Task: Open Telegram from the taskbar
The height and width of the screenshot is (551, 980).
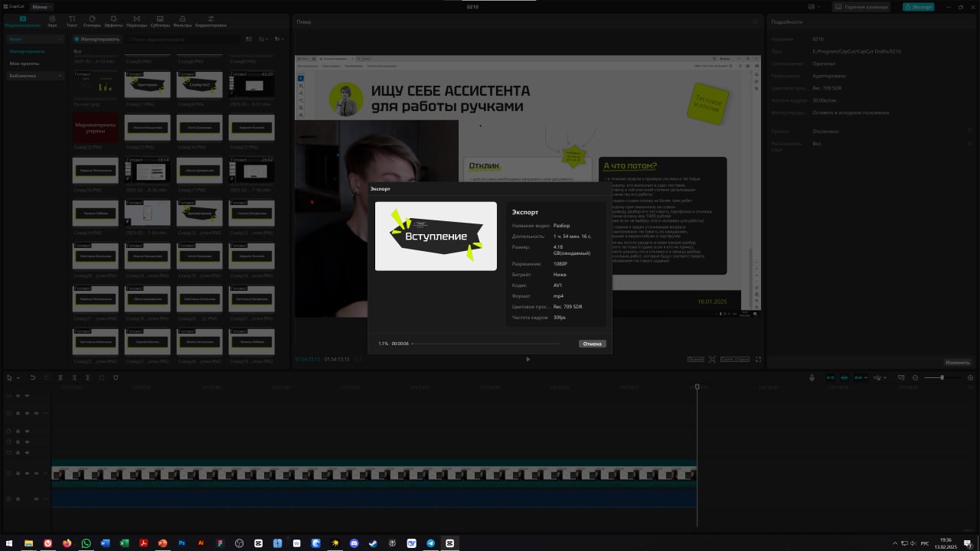Action: coord(431,543)
